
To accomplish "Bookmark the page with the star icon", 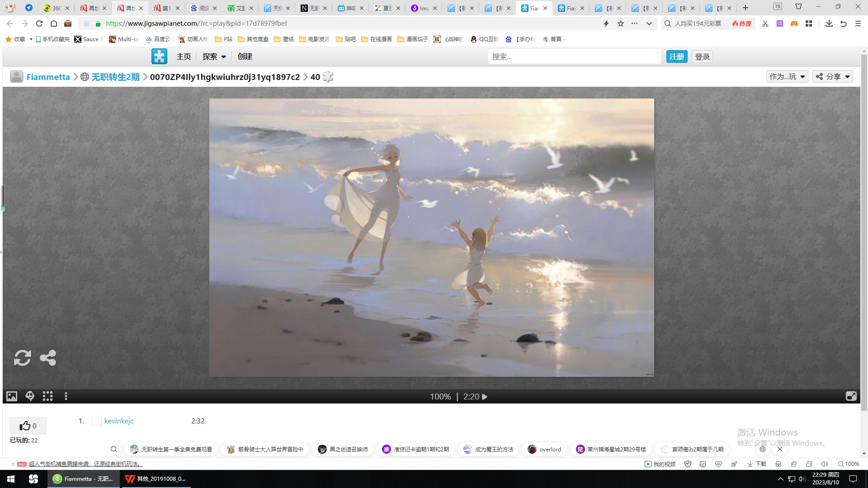I will coord(620,23).
